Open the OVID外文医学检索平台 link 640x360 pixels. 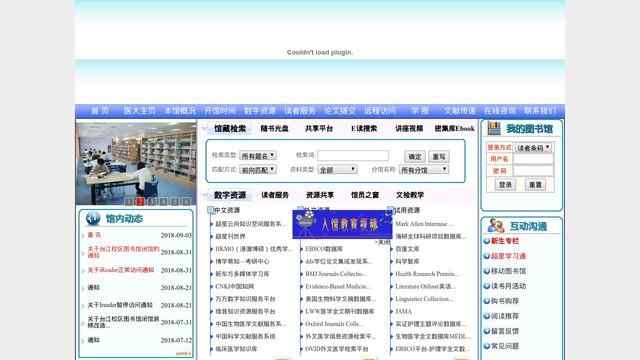(337, 349)
